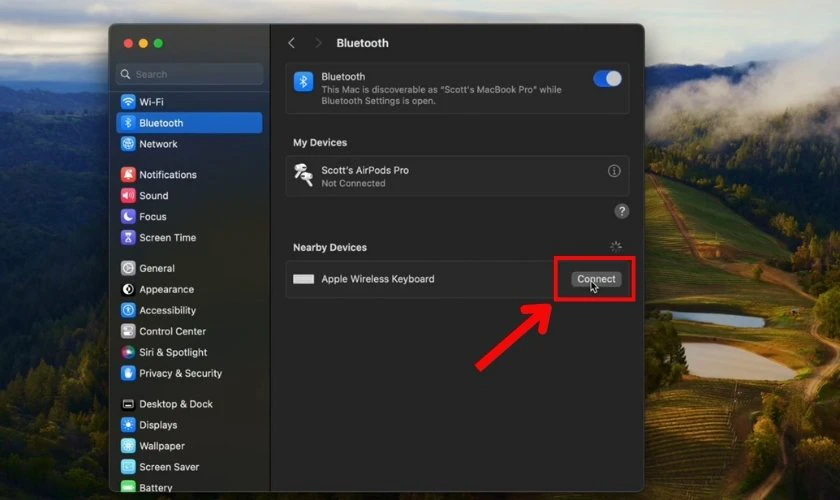Open Wi-Fi settings pane
The image size is (840, 500).
click(x=189, y=102)
